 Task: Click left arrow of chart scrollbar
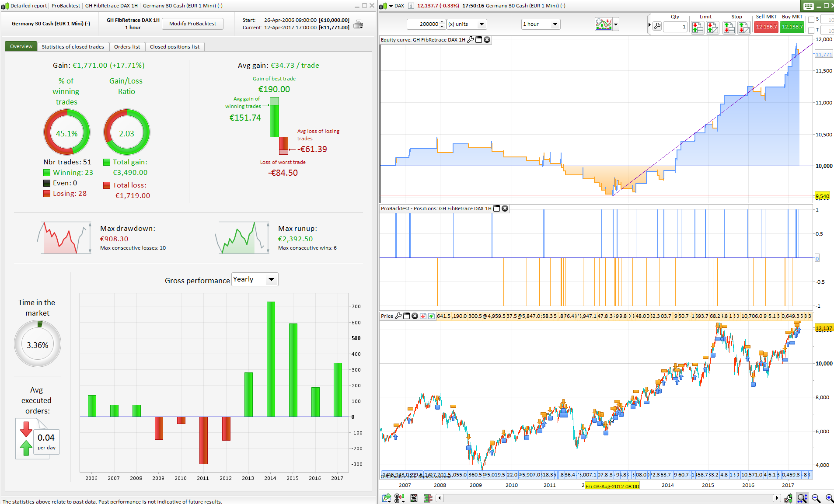click(x=440, y=498)
